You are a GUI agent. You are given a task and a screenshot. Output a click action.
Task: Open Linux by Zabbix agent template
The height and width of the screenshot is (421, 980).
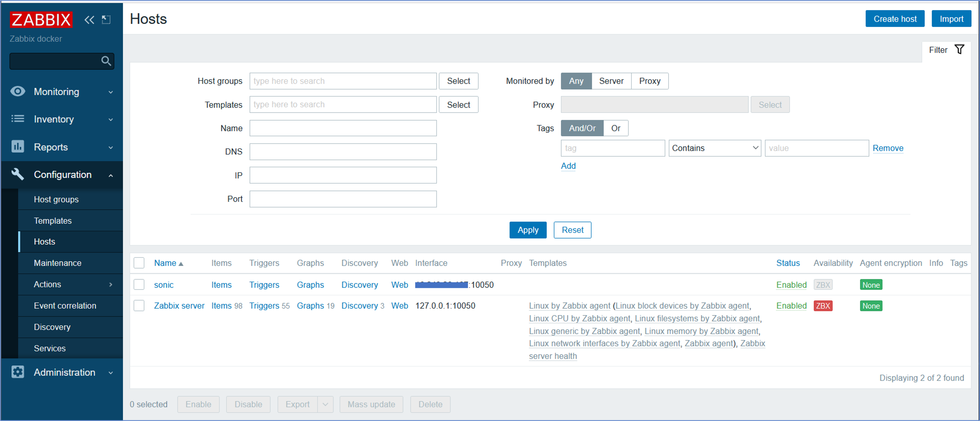(570, 306)
